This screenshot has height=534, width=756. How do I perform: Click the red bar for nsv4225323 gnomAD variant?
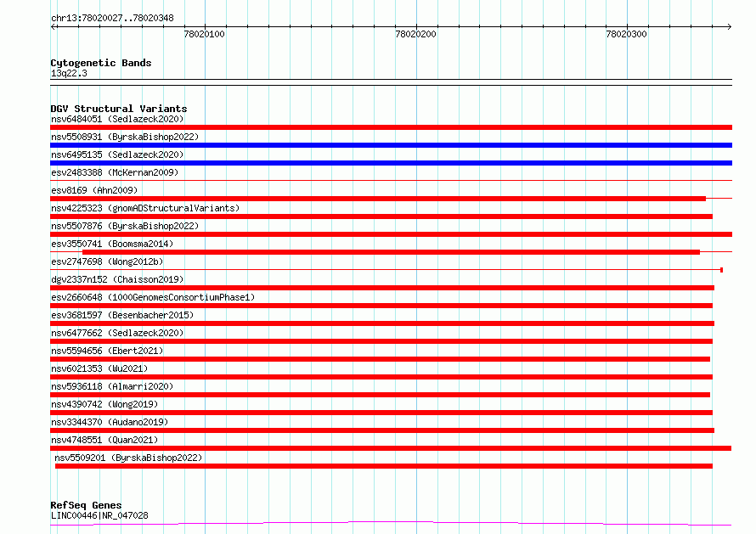(x=381, y=216)
